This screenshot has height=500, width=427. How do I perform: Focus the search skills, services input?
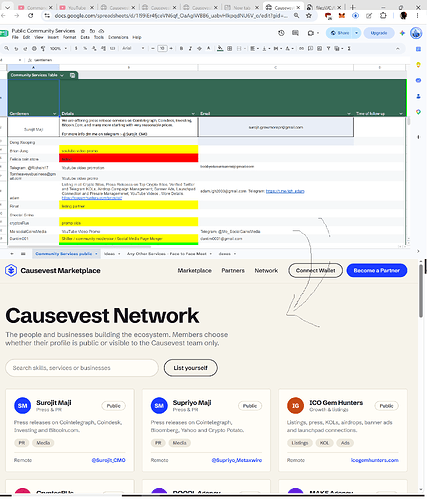[x=82, y=368]
